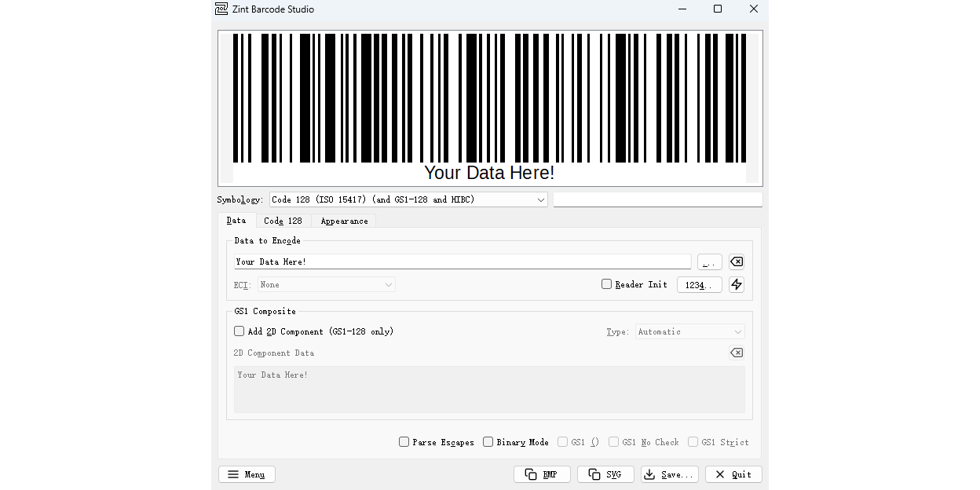The width and height of the screenshot is (980, 490).
Task: Click the Save... button
Action: [669, 474]
